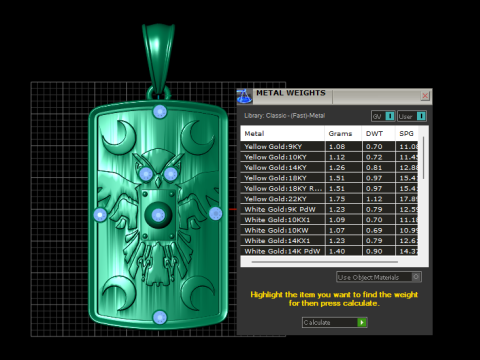Viewport: 480px width, 360px height.
Task: Select the pendant bail loop in viewport
Action: pyautogui.click(x=158, y=57)
